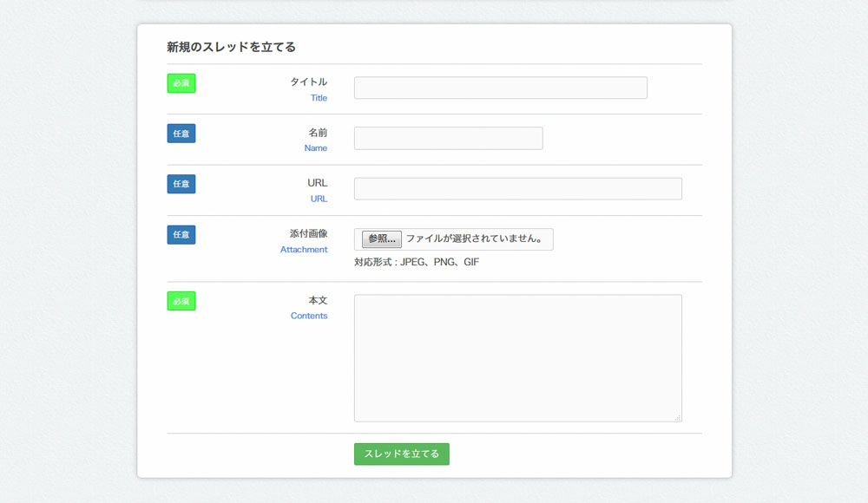
Task: Click the textarea resize grip corner
Action: click(678, 418)
